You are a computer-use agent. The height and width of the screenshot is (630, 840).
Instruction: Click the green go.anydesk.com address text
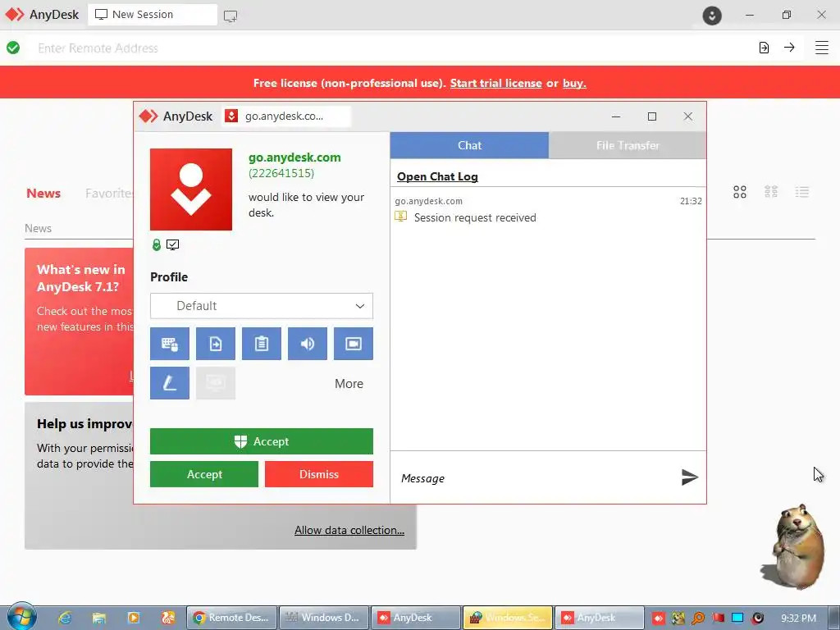click(x=294, y=157)
